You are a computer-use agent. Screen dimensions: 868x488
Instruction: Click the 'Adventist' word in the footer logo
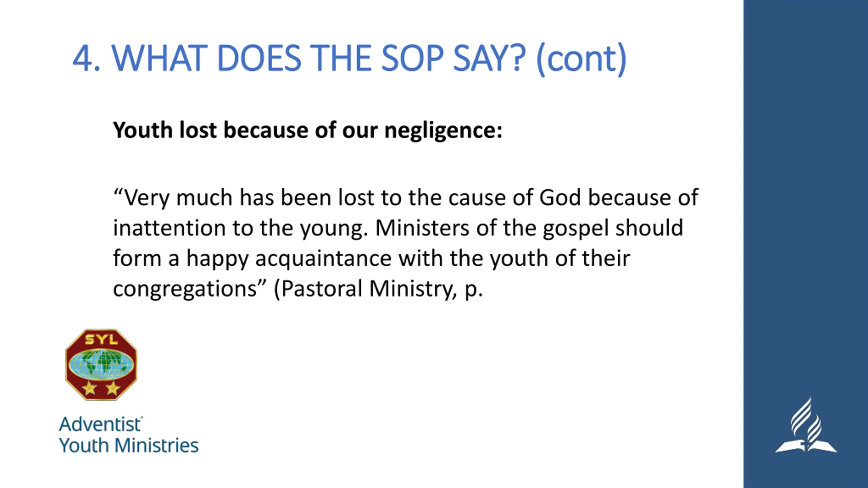pos(100,424)
